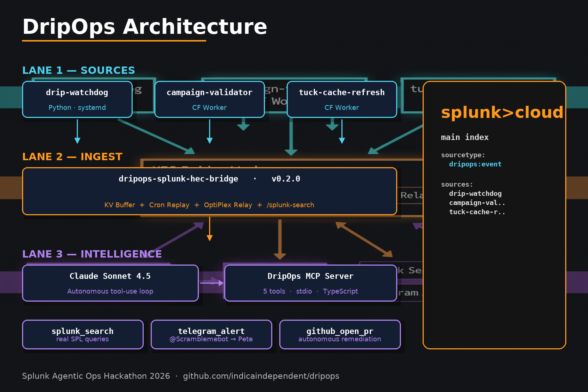Select the KV Buffer label
This screenshot has width=588, height=392.
click(119, 205)
